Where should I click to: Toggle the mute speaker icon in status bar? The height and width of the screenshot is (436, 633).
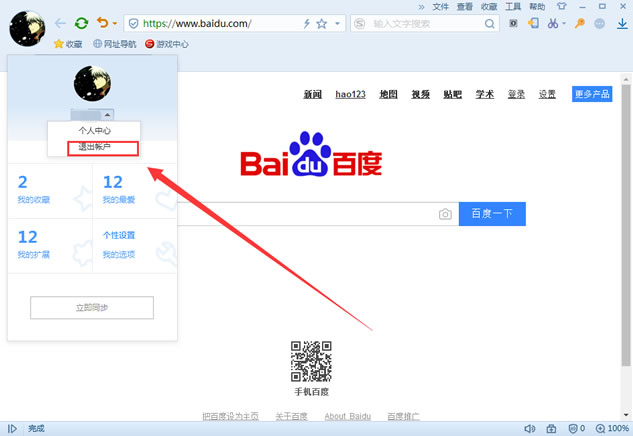click(529, 429)
